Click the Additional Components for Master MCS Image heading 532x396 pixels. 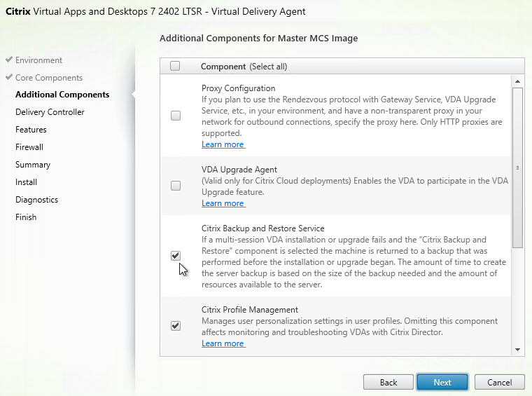tap(258, 38)
